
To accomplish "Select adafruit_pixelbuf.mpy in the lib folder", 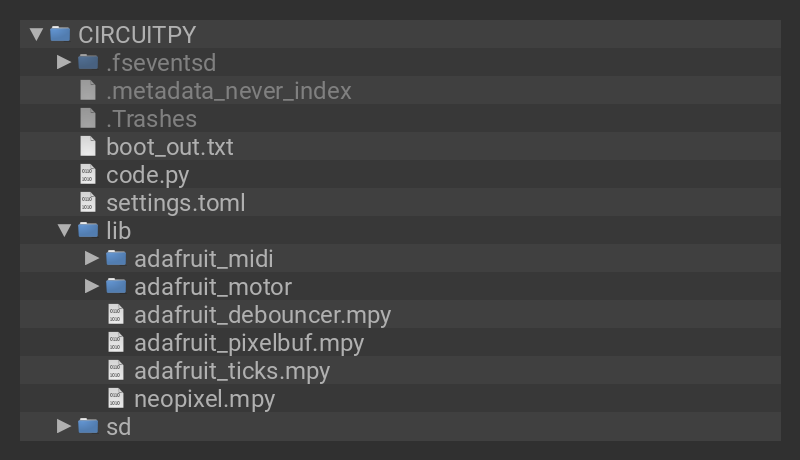I will coord(248,342).
